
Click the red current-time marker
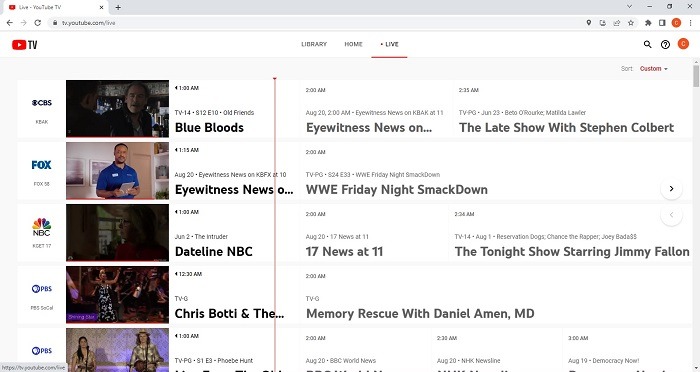275,79
